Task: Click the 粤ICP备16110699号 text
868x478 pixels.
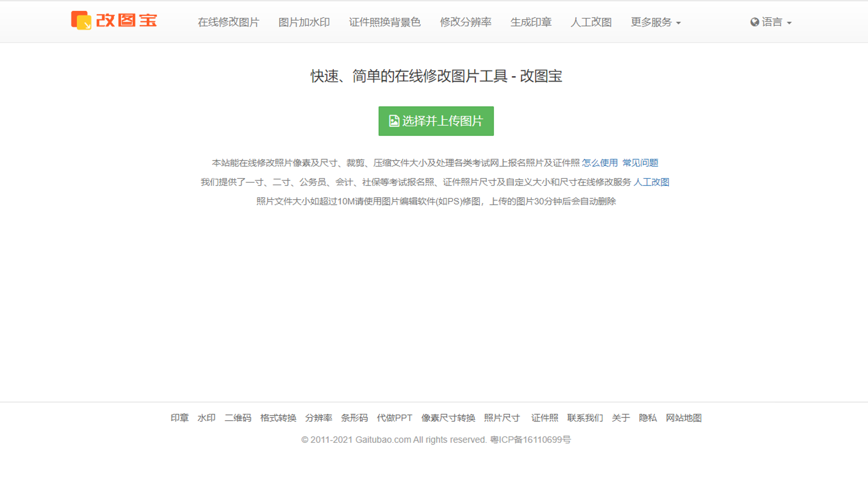Action: (530, 440)
